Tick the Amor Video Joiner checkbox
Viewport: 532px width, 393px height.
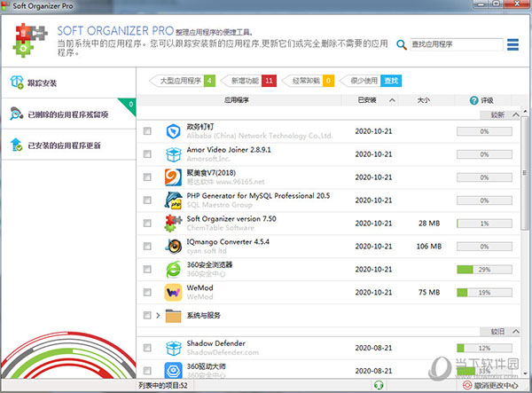point(147,154)
